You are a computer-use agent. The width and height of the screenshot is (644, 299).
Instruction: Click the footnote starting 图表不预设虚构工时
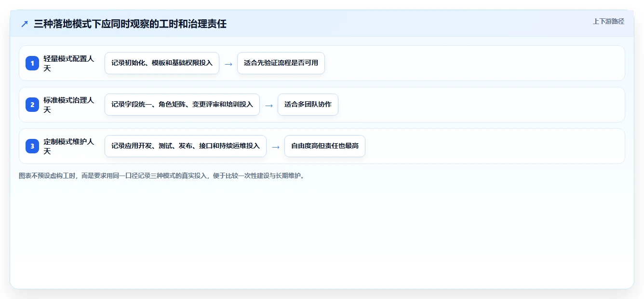[x=161, y=176]
